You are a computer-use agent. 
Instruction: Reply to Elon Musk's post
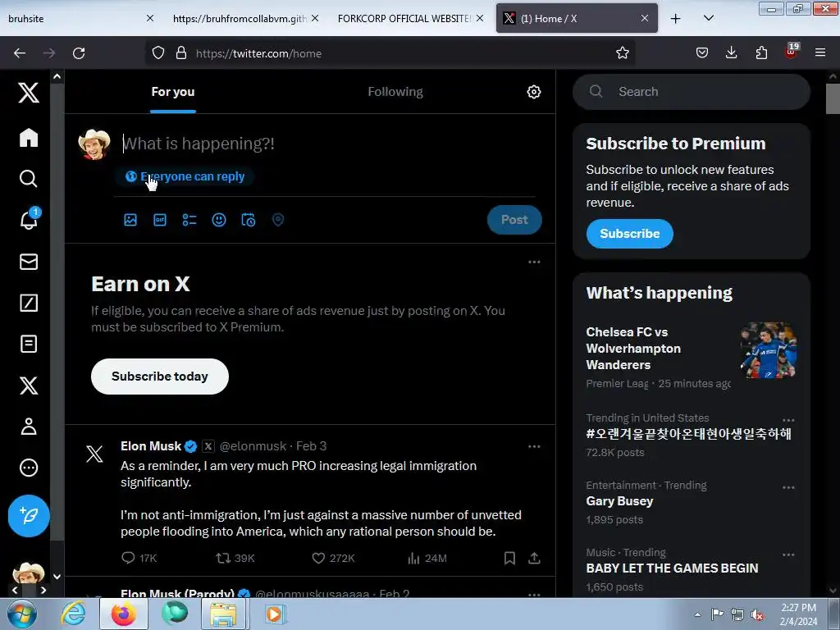point(139,558)
